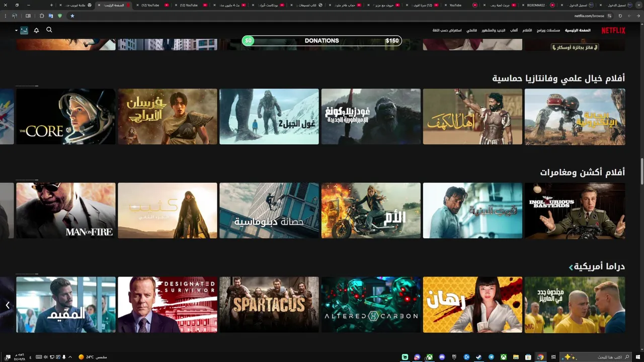Open the الأم movie thumbnail

[x=371, y=211]
